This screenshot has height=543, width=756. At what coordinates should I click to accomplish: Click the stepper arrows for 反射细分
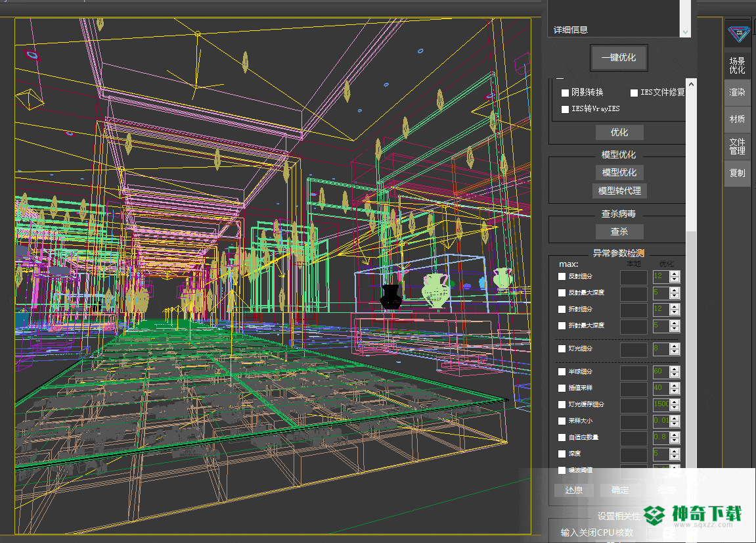pos(675,277)
